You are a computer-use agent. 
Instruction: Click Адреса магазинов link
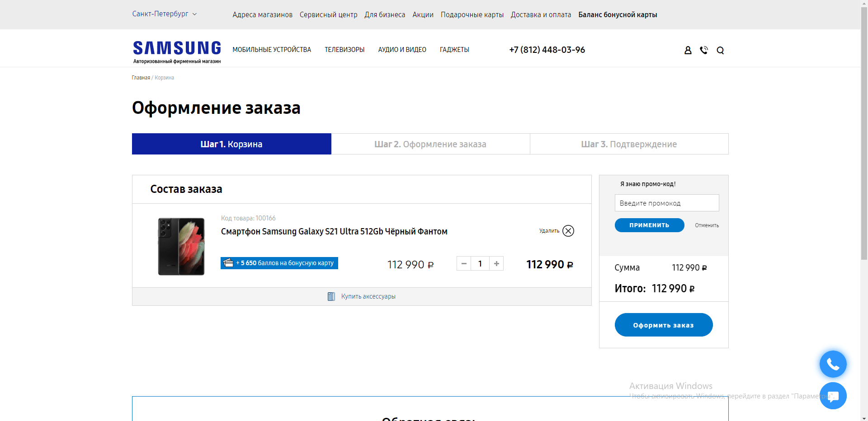tap(262, 15)
